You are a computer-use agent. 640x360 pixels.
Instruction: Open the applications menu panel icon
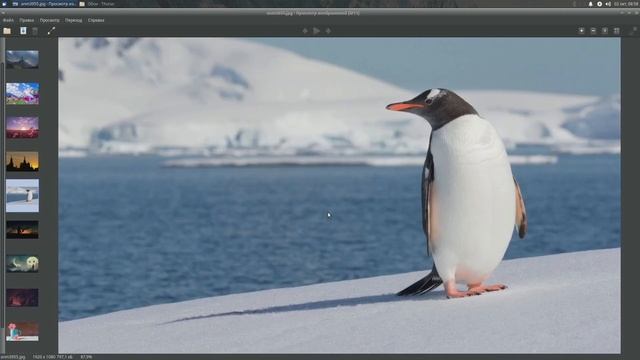pos(4,4)
